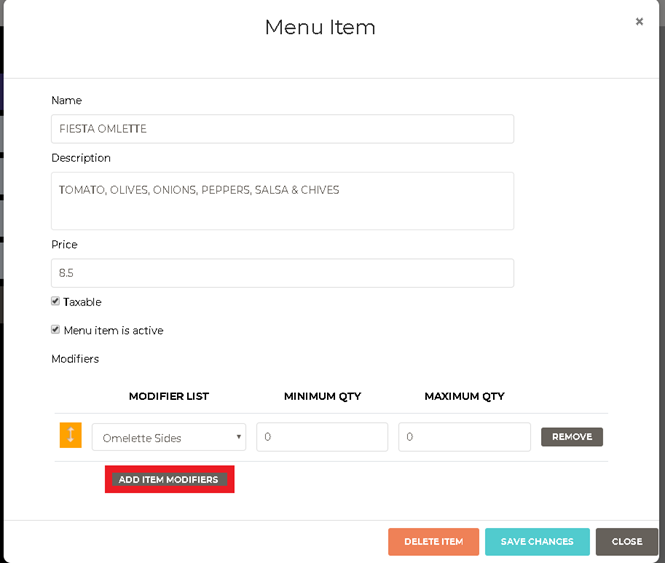Image resolution: width=665 pixels, height=563 pixels.
Task: Click inside the Description text area
Action: [x=282, y=201]
